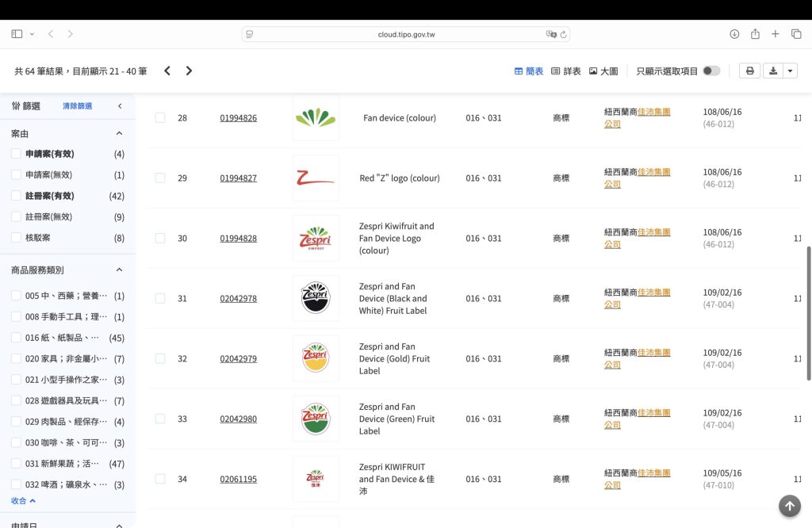Collapse category list with 收合
This screenshot has width=812, height=528.
(x=23, y=501)
